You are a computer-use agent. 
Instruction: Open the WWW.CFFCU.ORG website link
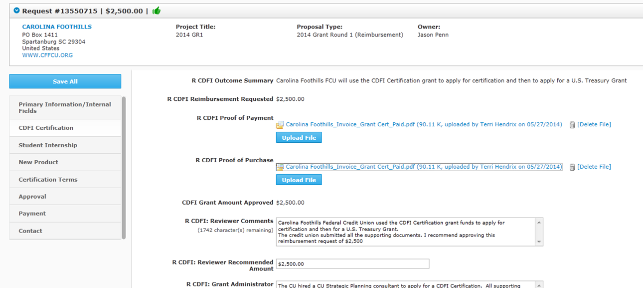47,55
